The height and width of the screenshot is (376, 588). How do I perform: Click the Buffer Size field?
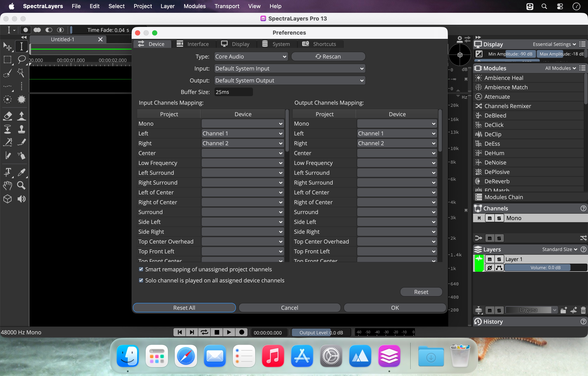click(x=234, y=92)
